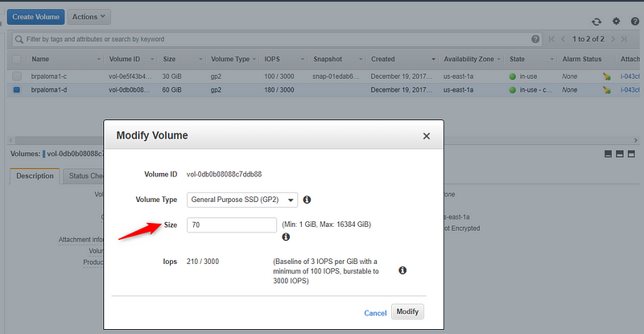Click the refresh icon in the toolbar
This screenshot has height=334, width=644.
[x=597, y=22]
